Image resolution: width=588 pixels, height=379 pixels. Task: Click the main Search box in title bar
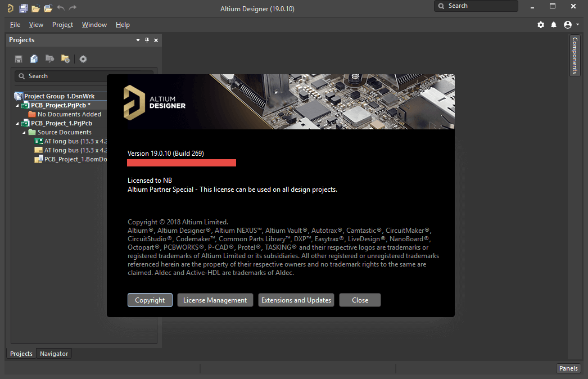476,6
